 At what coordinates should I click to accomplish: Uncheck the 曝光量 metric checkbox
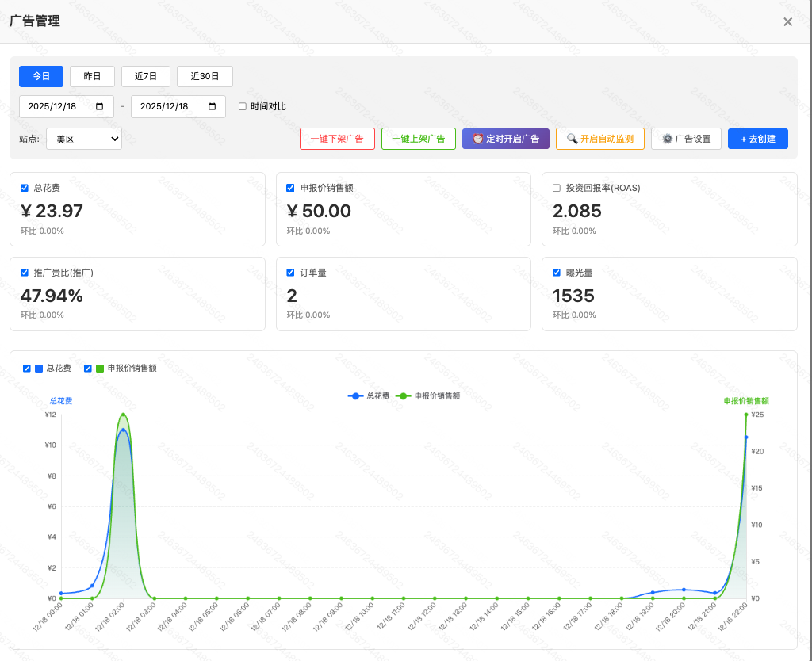(x=557, y=273)
